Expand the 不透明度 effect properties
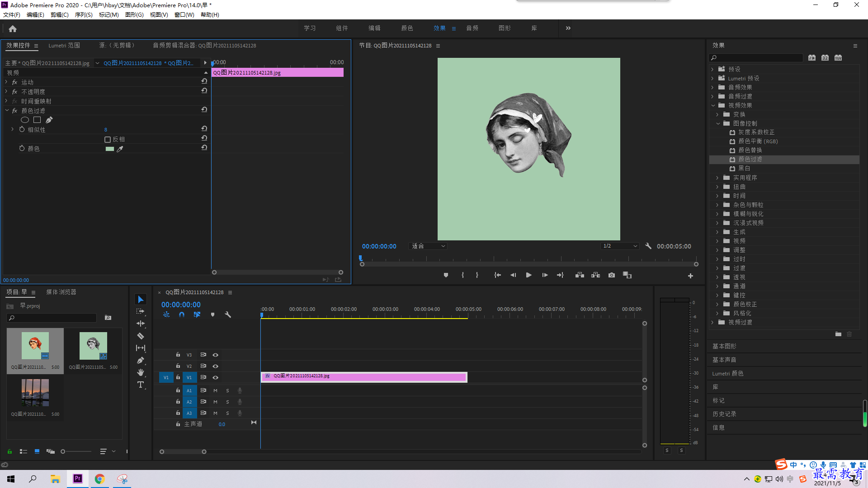This screenshot has width=868, height=488. 6,92
